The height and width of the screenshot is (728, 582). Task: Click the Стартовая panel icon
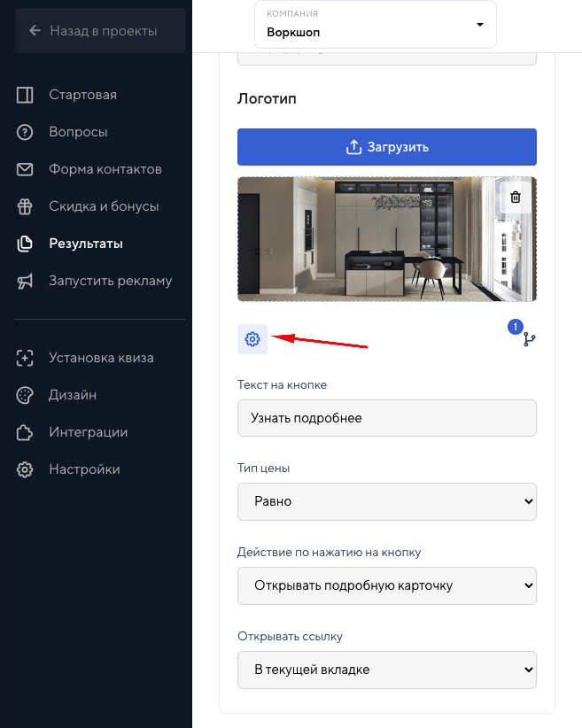(25, 95)
